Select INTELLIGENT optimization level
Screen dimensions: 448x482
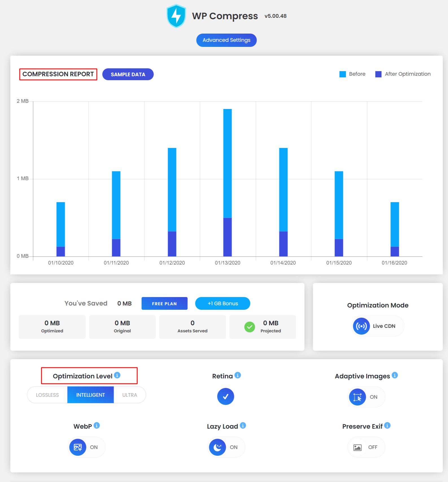(90, 395)
